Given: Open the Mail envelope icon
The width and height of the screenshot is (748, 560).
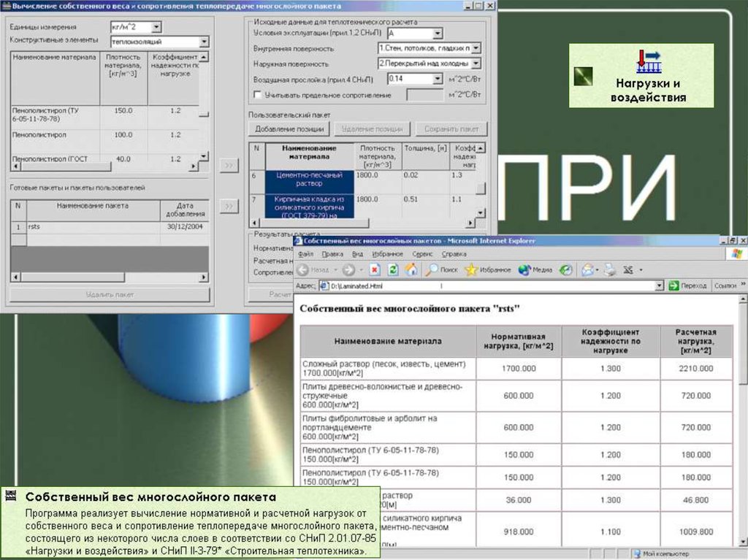Looking at the screenshot, I should pyautogui.click(x=587, y=269).
